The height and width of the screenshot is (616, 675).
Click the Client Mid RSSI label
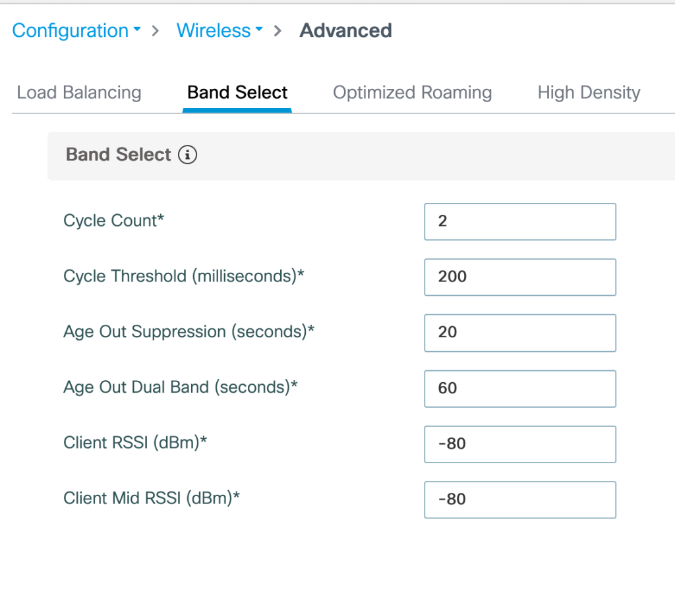tap(151, 499)
